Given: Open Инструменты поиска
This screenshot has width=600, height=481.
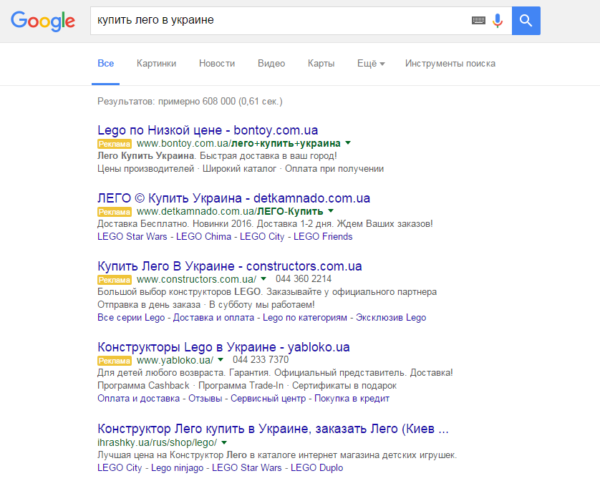Looking at the screenshot, I should [450, 63].
